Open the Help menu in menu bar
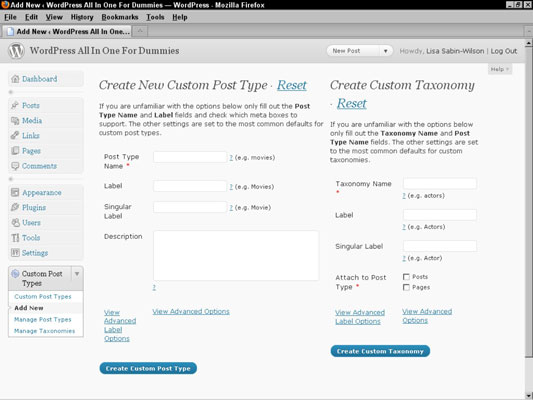 click(x=179, y=17)
